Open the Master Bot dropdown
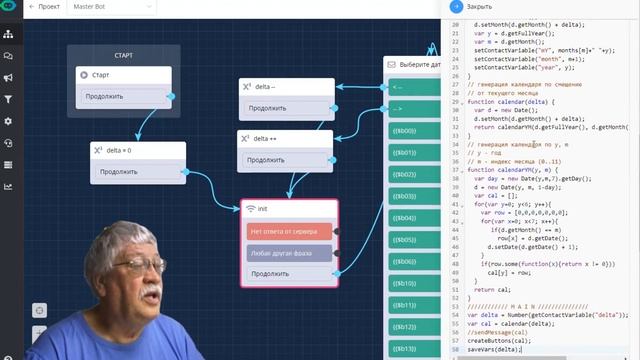The height and width of the screenshot is (360, 640). [x=111, y=7]
